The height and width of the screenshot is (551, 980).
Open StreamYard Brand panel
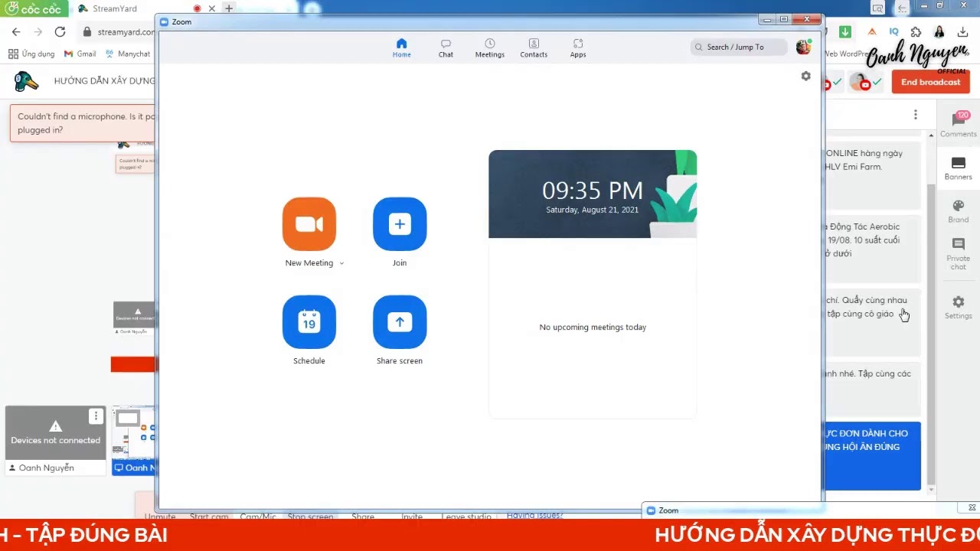pyautogui.click(x=959, y=211)
